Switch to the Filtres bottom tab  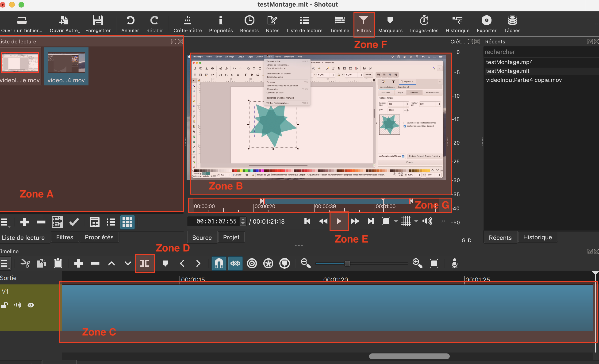pos(65,237)
